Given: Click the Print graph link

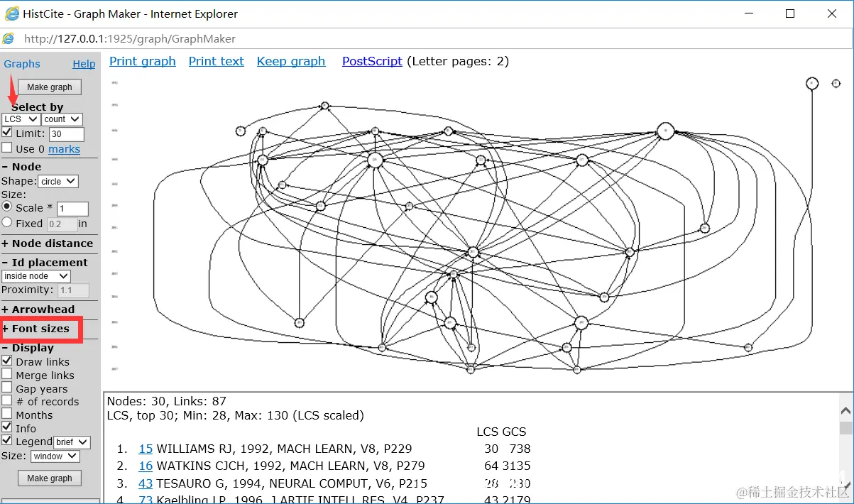Looking at the screenshot, I should (143, 61).
